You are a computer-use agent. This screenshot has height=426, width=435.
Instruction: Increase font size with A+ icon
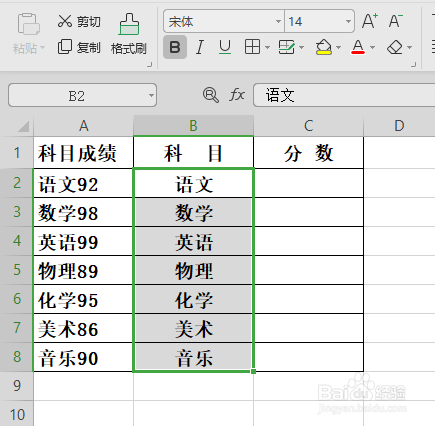point(370,21)
